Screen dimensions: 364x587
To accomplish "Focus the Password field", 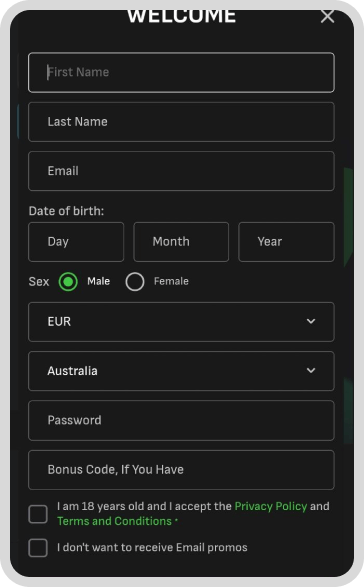I will 181,420.
